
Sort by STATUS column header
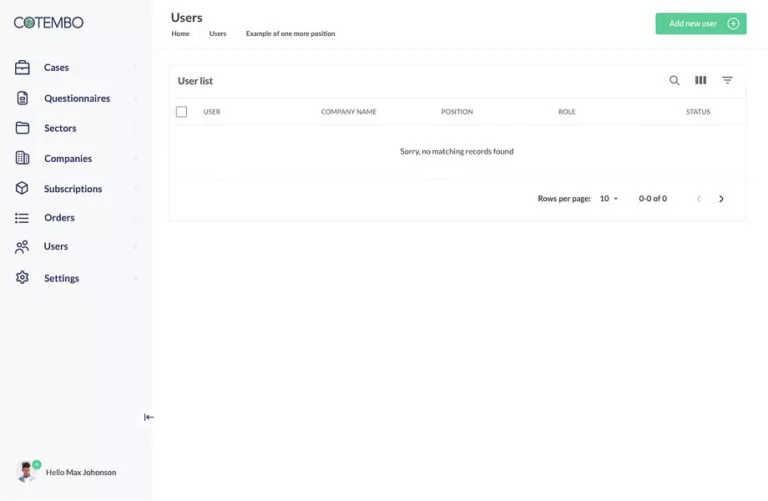[698, 112]
